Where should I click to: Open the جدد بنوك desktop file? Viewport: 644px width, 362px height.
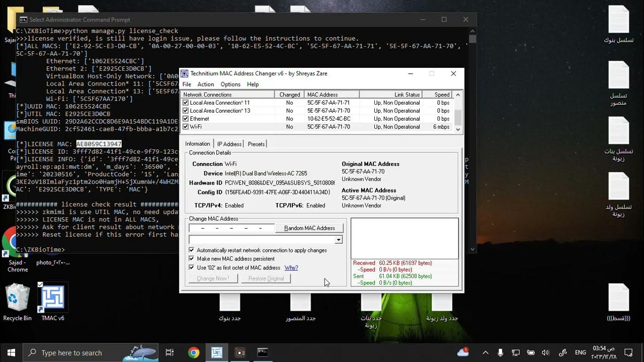click(230, 307)
